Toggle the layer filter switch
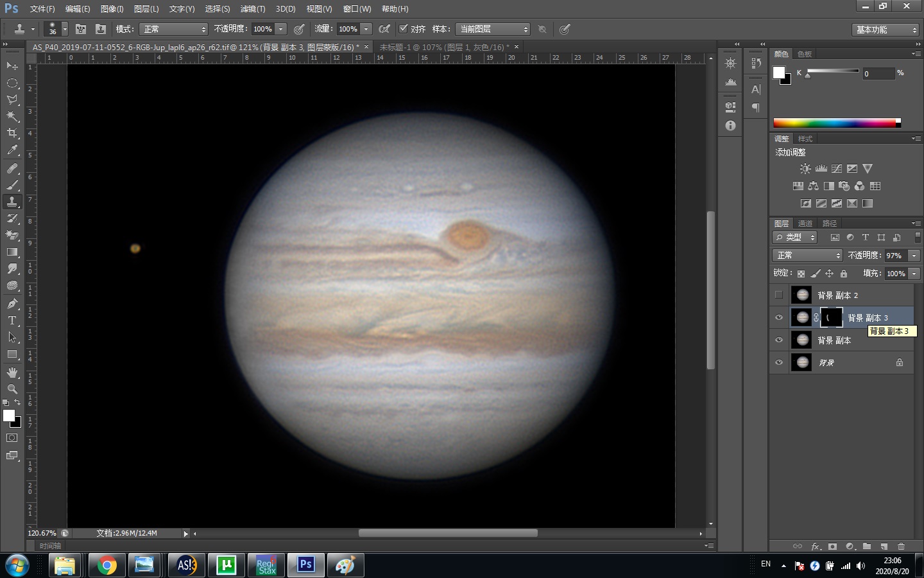Viewport: 924px width, 578px height. coord(918,237)
